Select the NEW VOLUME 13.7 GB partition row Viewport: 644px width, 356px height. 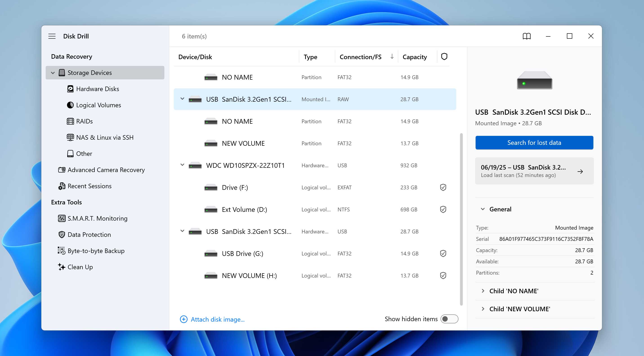click(315, 143)
